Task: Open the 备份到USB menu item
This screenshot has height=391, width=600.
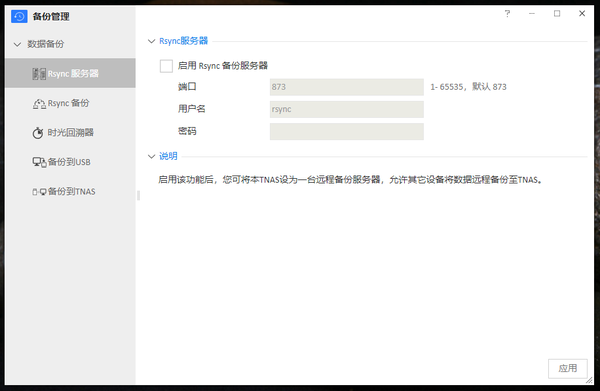Action: [x=70, y=162]
